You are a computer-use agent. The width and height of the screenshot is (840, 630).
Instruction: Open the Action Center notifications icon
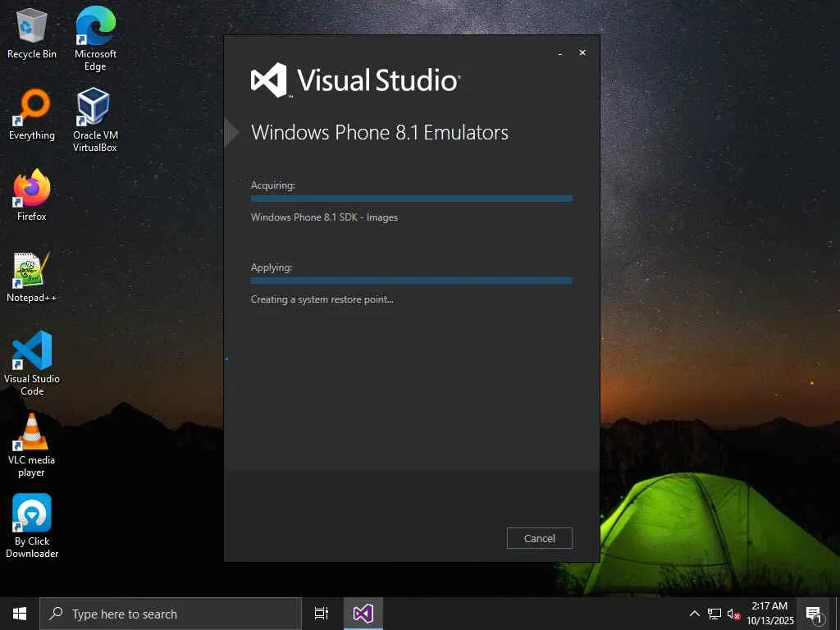(815, 614)
